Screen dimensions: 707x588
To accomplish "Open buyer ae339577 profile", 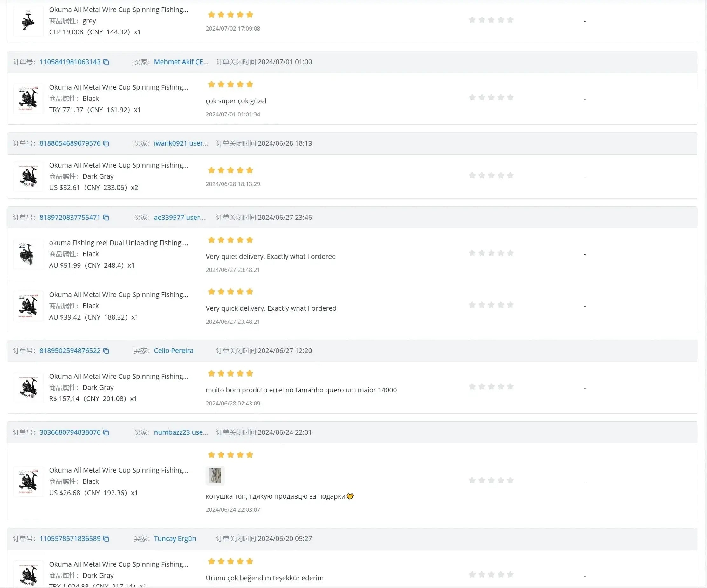I will 179,218.
